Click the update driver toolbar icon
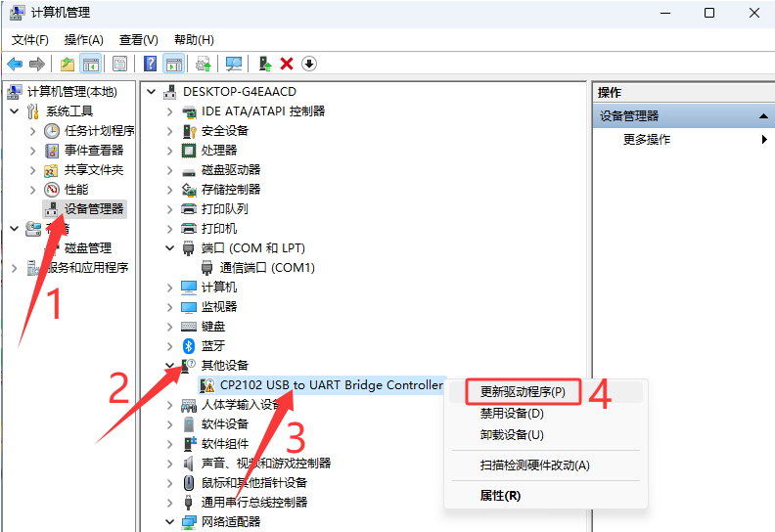Image resolution: width=775 pixels, height=532 pixels. [x=265, y=64]
